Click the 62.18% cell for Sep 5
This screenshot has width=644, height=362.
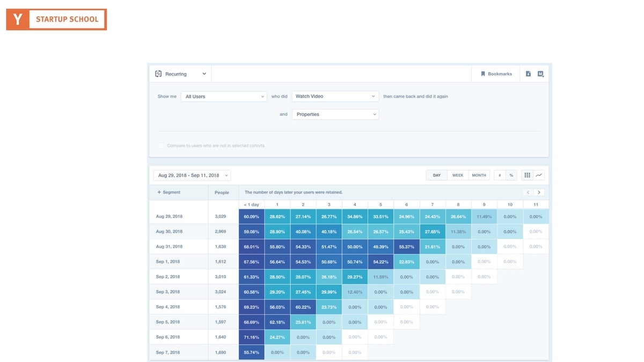(x=277, y=322)
